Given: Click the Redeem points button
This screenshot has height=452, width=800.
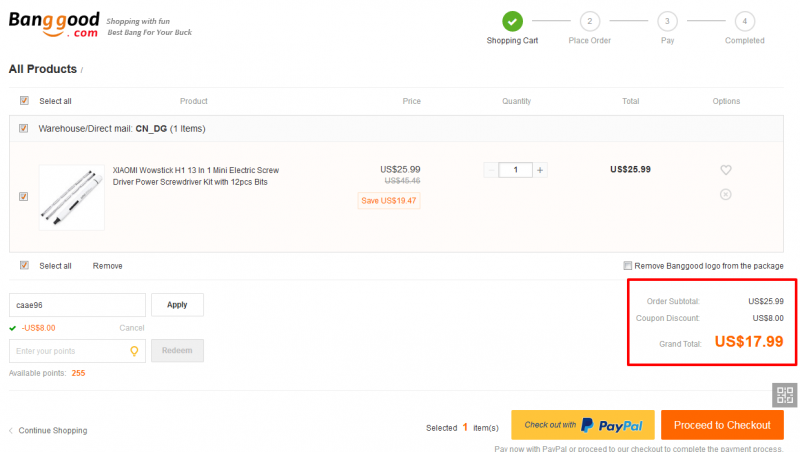Looking at the screenshot, I should coord(177,350).
